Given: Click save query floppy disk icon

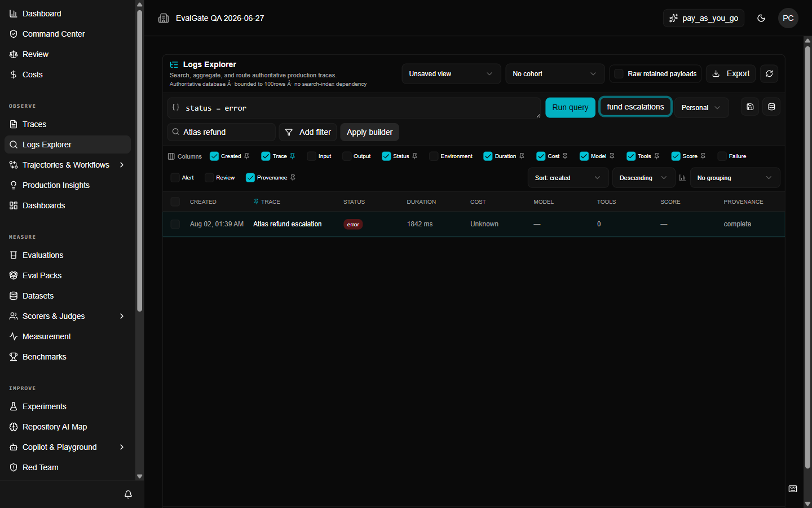Looking at the screenshot, I should (x=750, y=107).
